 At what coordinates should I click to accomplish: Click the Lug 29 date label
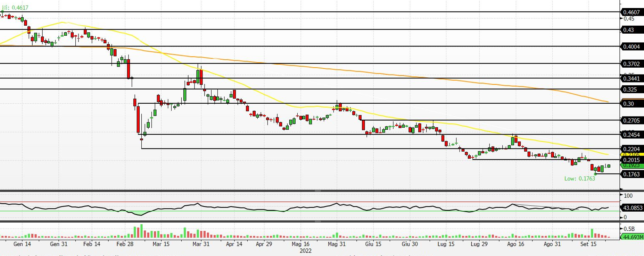479,244
